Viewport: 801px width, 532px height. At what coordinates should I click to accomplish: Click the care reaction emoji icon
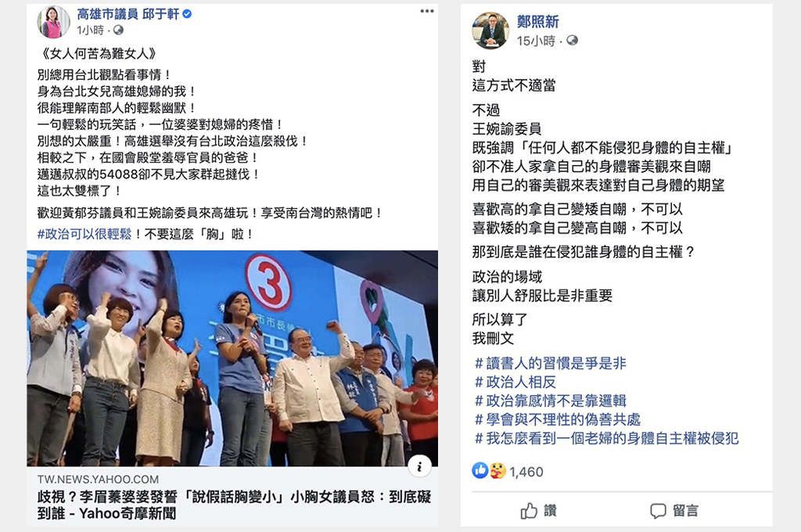497,471
